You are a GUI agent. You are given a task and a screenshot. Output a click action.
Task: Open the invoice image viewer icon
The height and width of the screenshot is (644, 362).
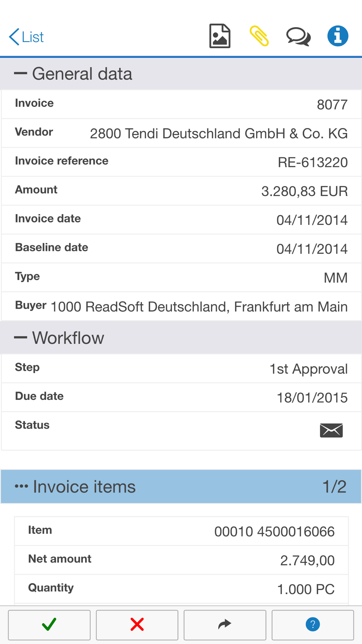point(220,36)
